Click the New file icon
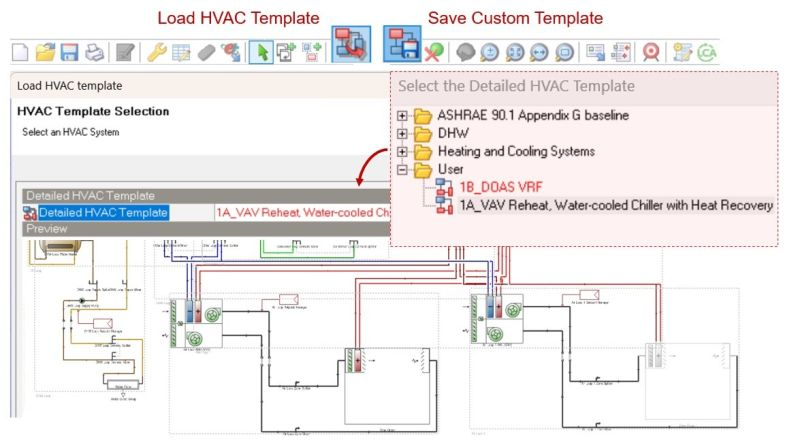 click(20, 51)
